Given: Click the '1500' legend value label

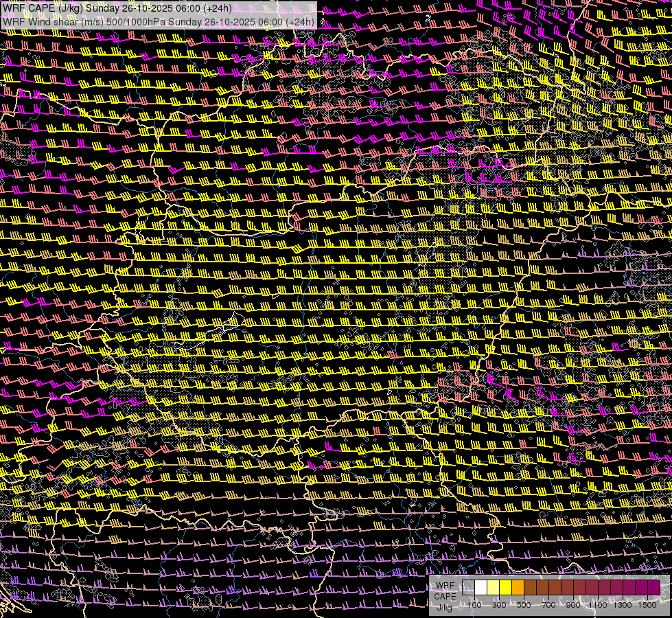Looking at the screenshot, I should click(647, 605).
